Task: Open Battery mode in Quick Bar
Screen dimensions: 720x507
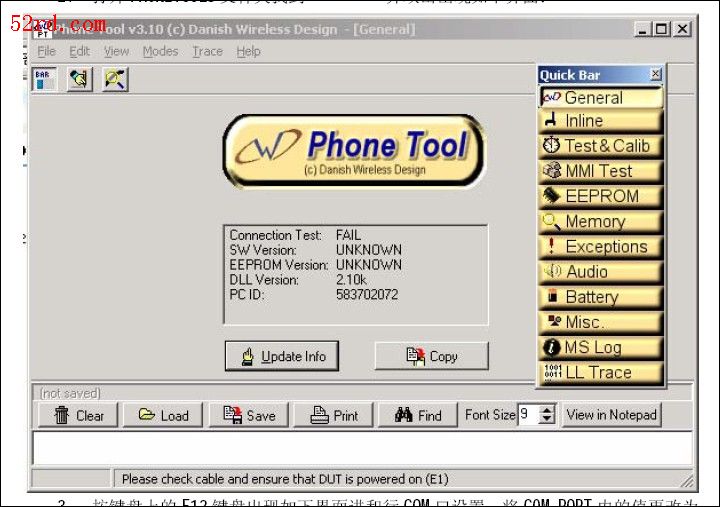Action: (x=601, y=297)
